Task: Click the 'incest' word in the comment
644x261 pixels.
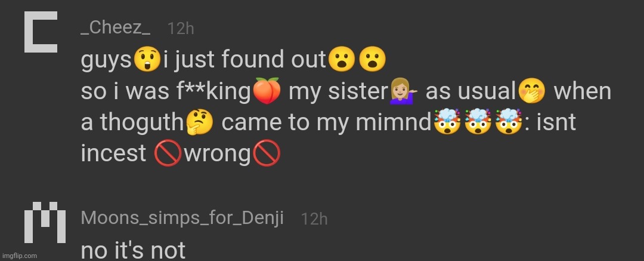Action: [113, 154]
